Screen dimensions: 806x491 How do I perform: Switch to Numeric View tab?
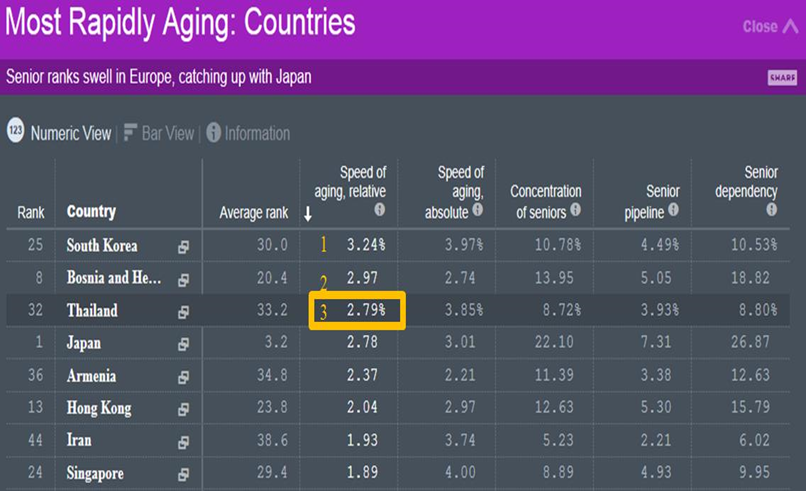coord(70,133)
